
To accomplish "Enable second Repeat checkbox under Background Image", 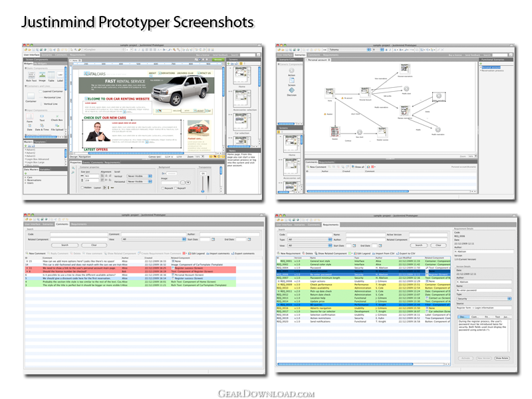I will pos(176,188).
